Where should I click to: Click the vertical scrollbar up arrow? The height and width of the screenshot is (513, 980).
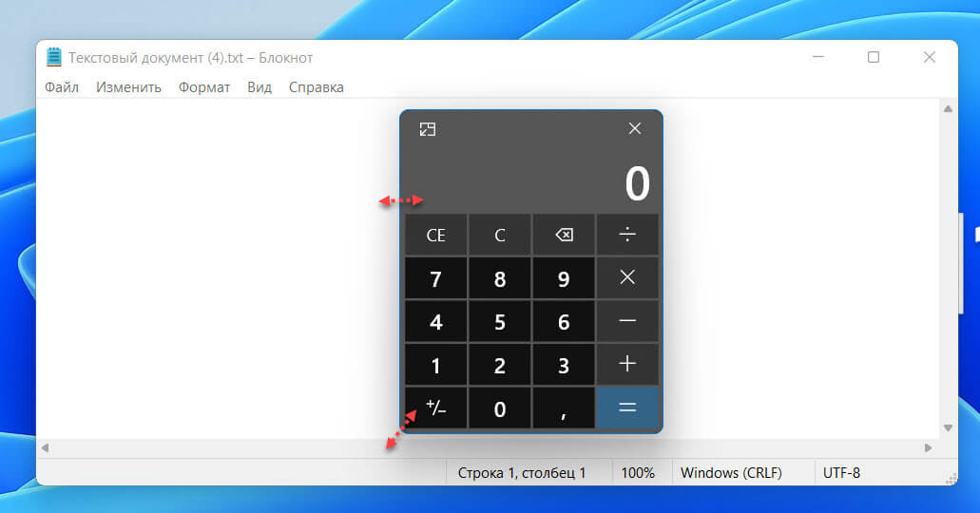[947, 110]
